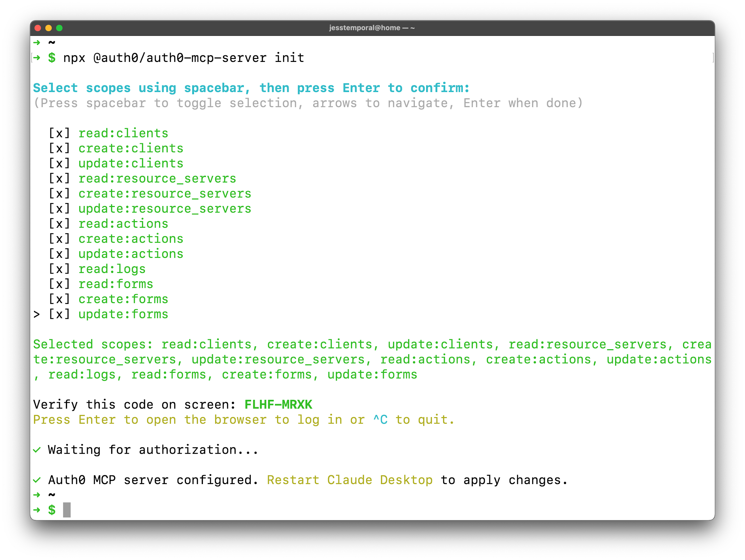The height and width of the screenshot is (560, 745).
Task: Click the Restart Claude Desktop text
Action: (x=350, y=480)
